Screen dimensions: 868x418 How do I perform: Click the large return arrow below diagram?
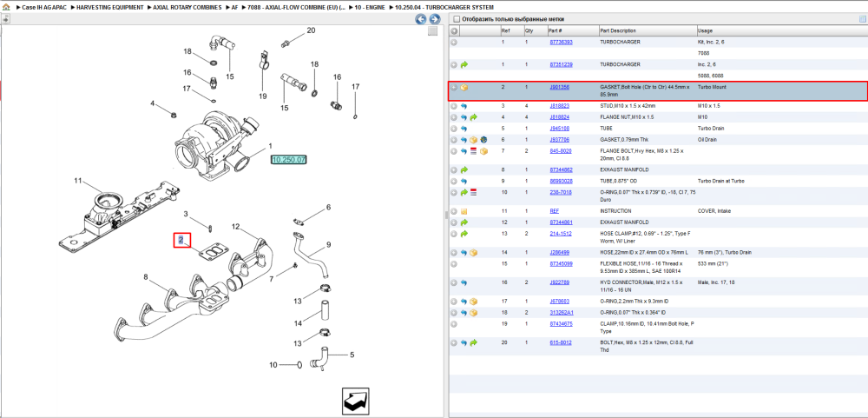point(356,401)
